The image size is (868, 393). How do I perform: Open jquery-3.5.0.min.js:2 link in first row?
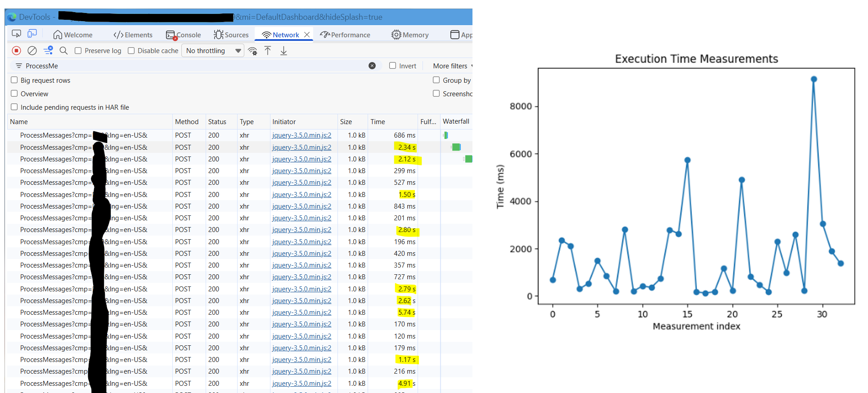[301, 135]
